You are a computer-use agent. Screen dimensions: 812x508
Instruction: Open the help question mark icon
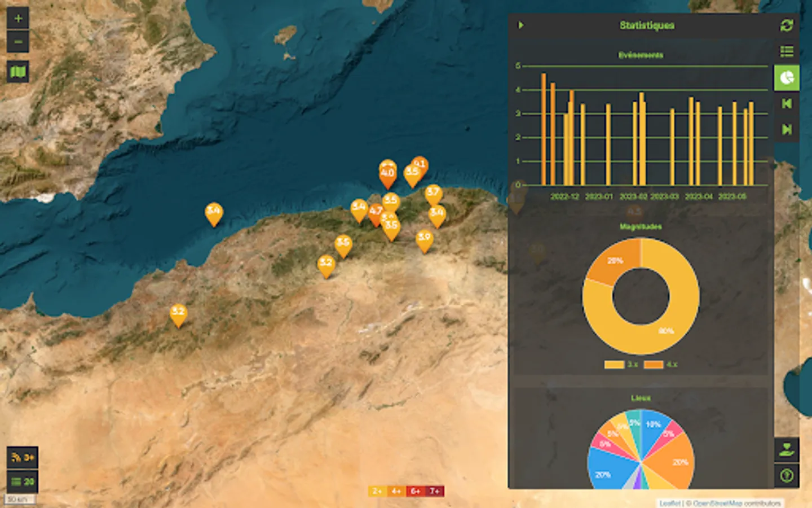[787, 475]
